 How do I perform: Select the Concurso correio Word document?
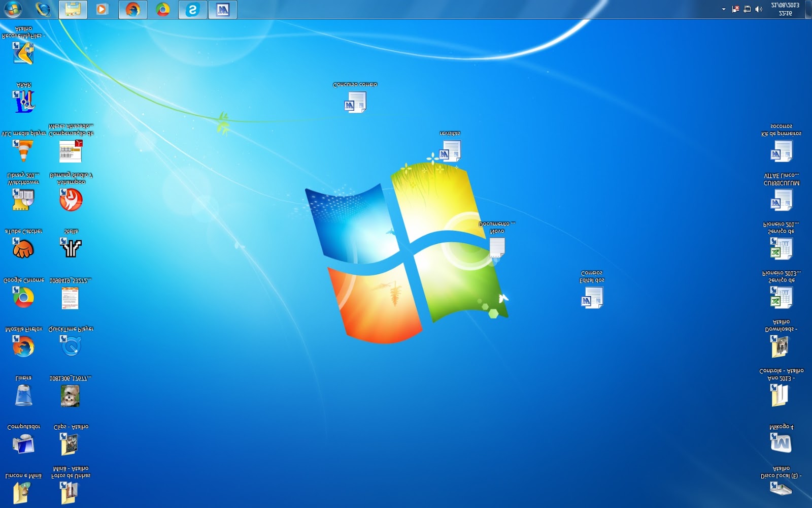355,102
